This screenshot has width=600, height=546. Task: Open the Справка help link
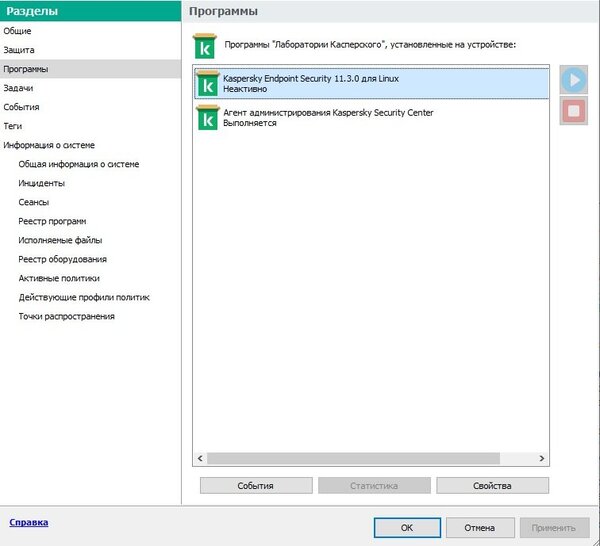29,522
